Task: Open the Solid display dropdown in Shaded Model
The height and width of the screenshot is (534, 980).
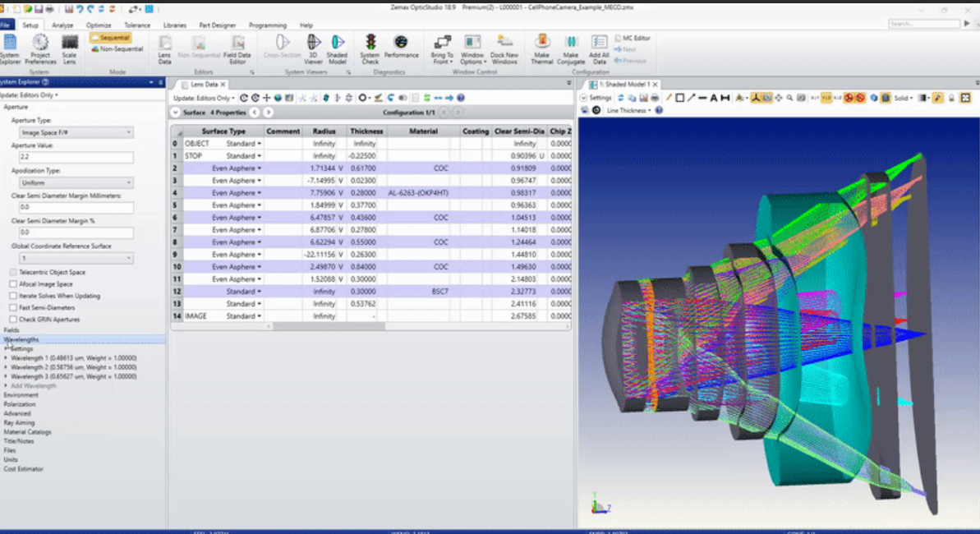Action: 903,98
